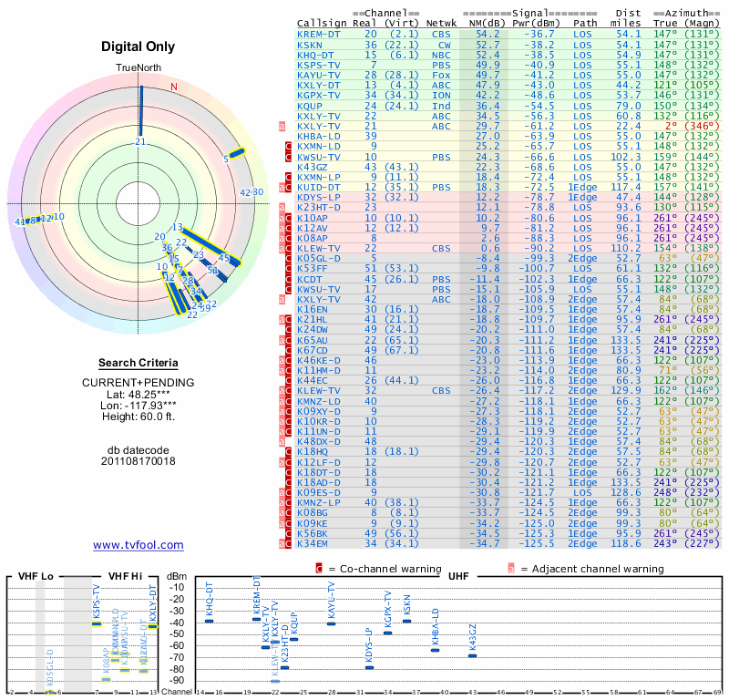Click the KDYS-LP marker in UHF chart
729x700 pixels.
click(369, 668)
